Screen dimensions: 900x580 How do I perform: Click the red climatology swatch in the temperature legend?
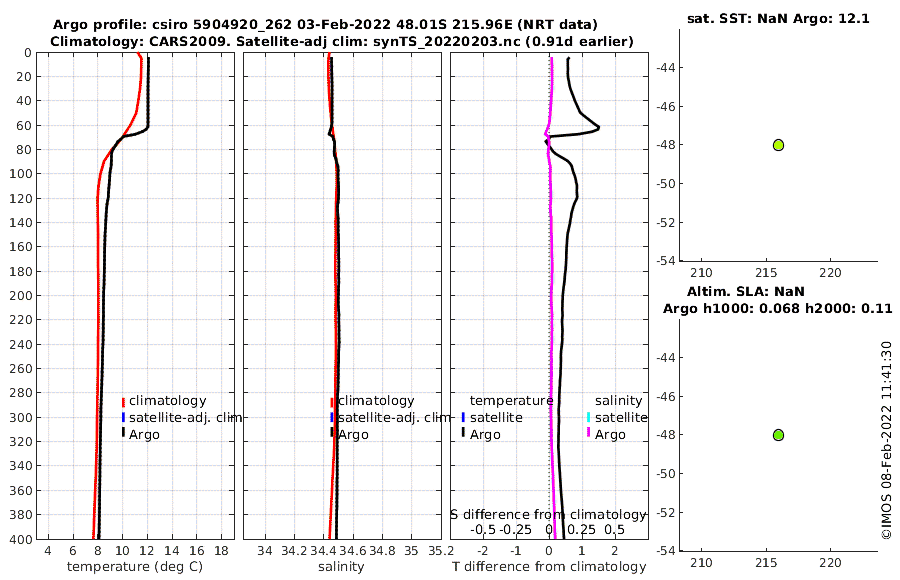click(x=123, y=401)
